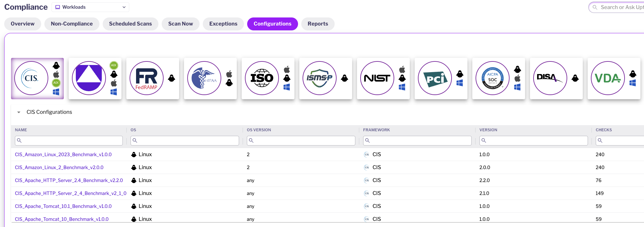Image resolution: width=644 pixels, height=227 pixels.
Task: Click checks value 76
Action: click(599, 180)
